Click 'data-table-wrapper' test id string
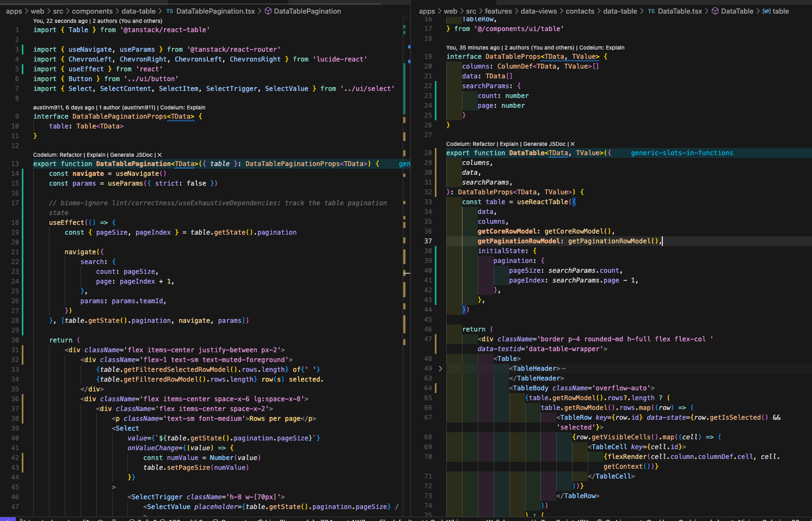Screen dimensions: 812x521 coord(564,349)
